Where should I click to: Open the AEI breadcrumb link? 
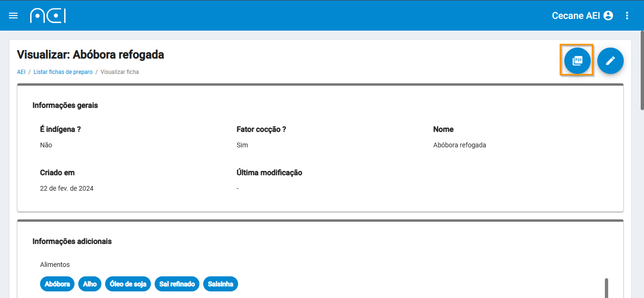21,72
